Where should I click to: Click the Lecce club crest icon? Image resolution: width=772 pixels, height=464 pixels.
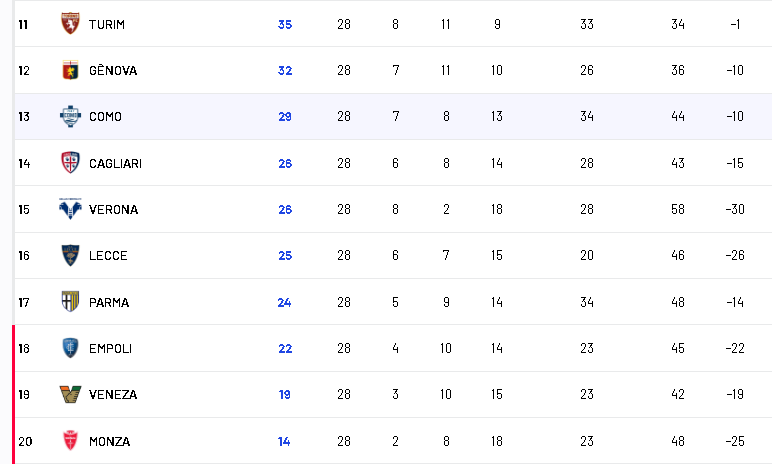point(69,255)
